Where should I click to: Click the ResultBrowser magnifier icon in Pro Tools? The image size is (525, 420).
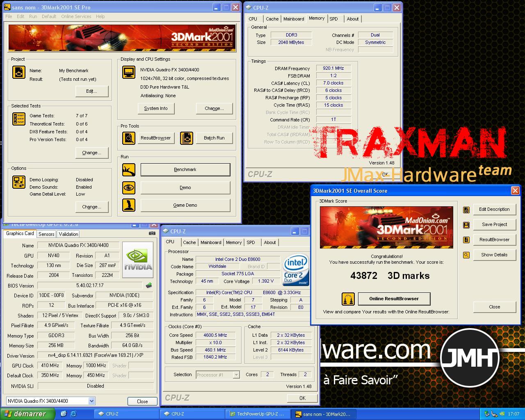pos(129,138)
